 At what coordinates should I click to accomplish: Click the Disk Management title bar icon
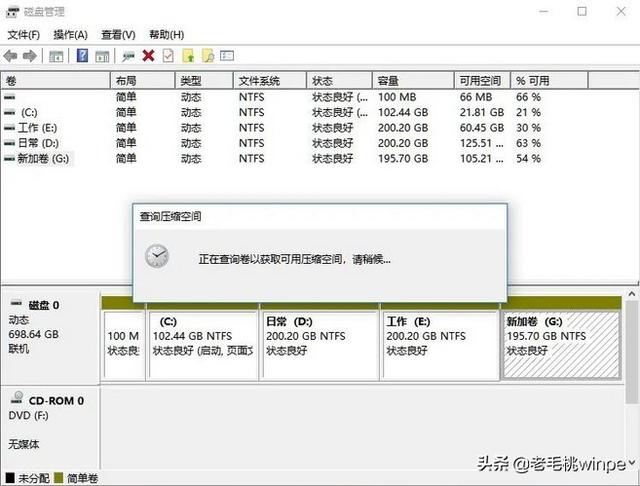pyautogui.click(x=12, y=12)
